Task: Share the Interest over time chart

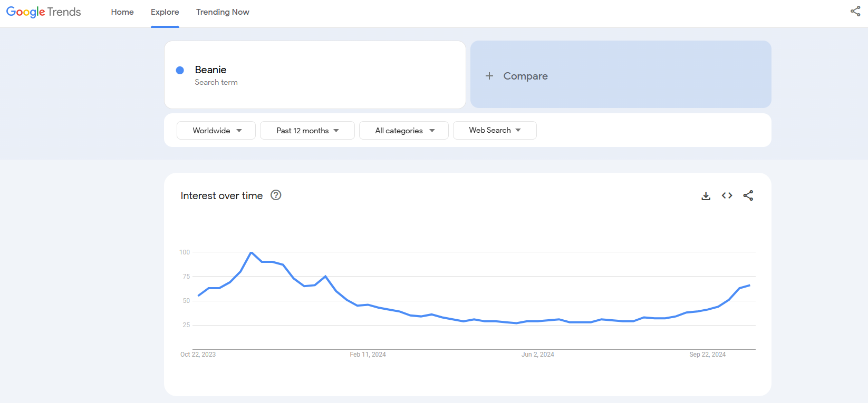Action: point(748,195)
